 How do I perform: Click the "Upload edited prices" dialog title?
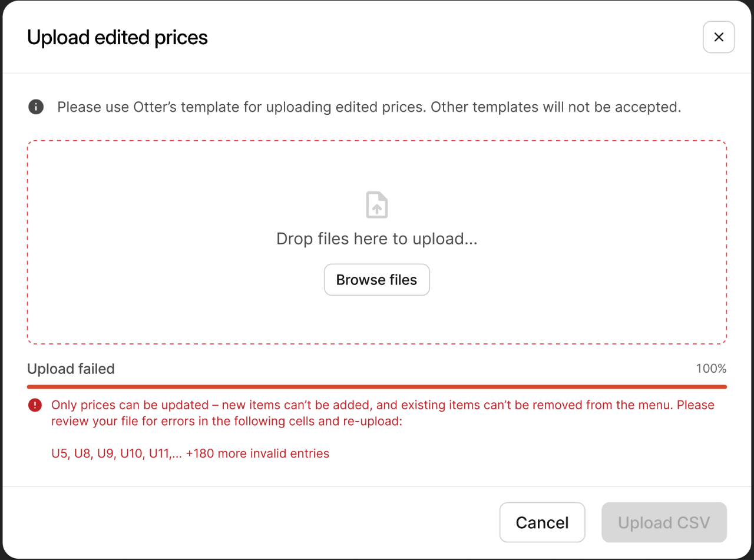pyautogui.click(x=118, y=38)
